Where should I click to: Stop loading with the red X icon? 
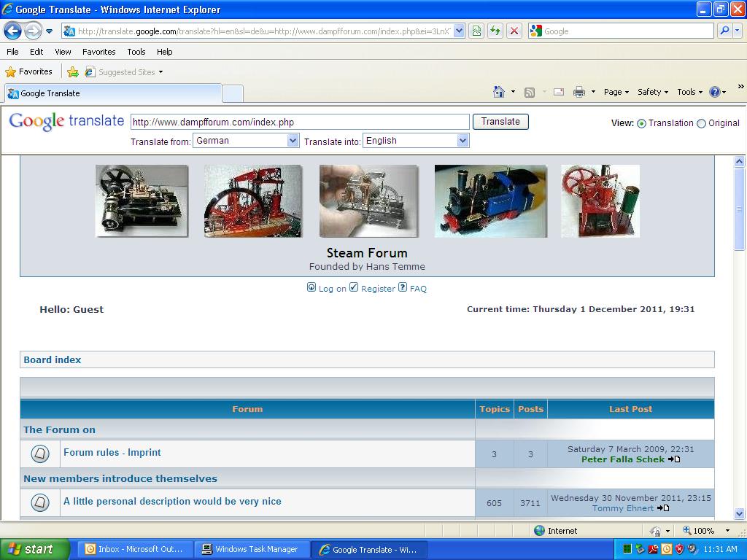click(514, 31)
